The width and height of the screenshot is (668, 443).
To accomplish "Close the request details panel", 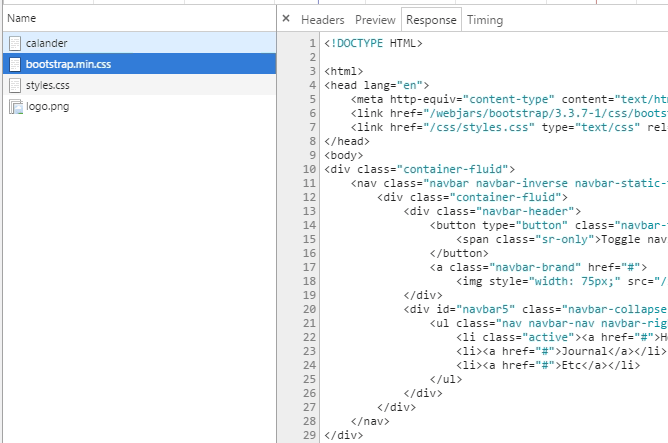I will point(286,19).
